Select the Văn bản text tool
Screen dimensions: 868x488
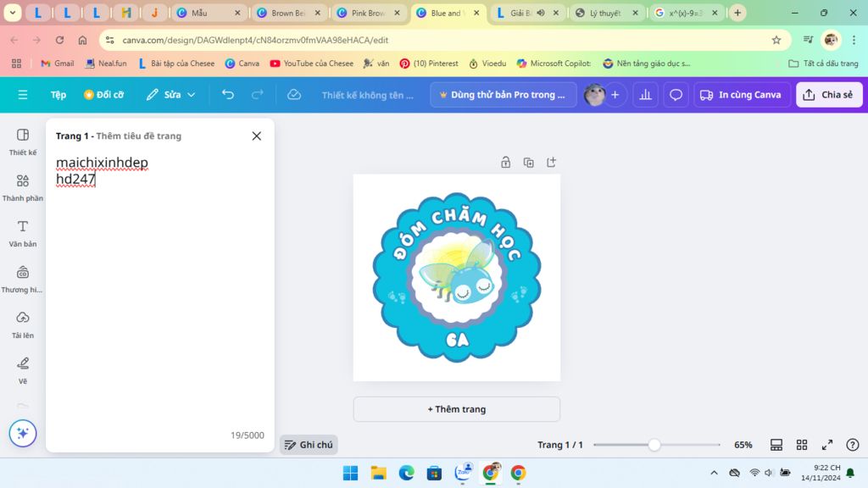click(x=23, y=234)
